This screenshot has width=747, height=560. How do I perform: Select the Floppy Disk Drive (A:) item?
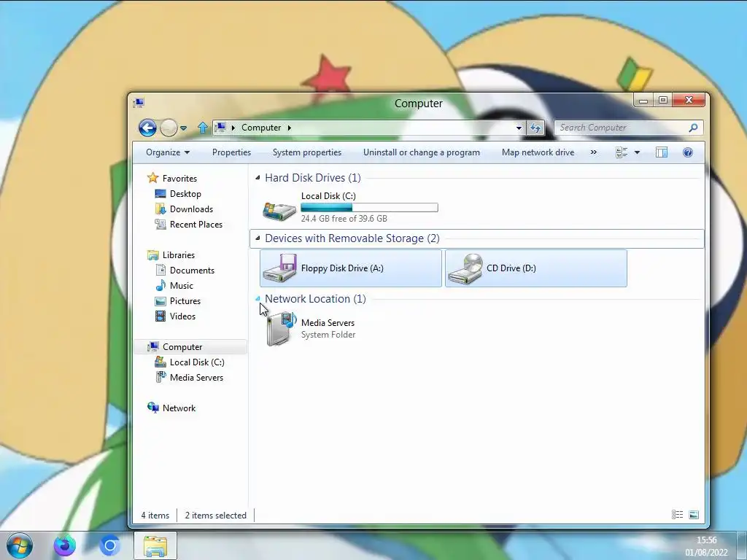[351, 268]
